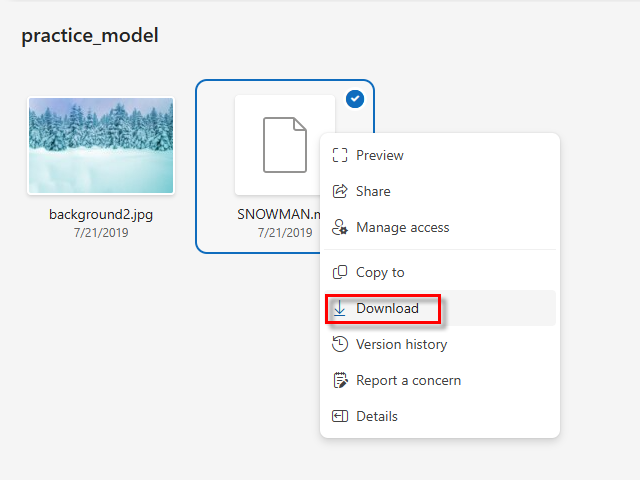Click the Version history clock icon
This screenshot has height=480, width=640.
click(340, 344)
